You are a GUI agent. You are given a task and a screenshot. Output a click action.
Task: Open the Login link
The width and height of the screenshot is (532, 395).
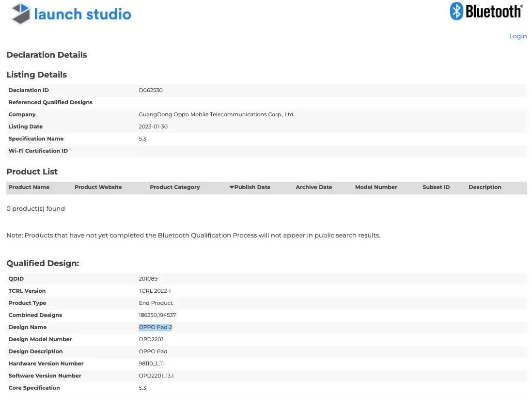coord(517,36)
